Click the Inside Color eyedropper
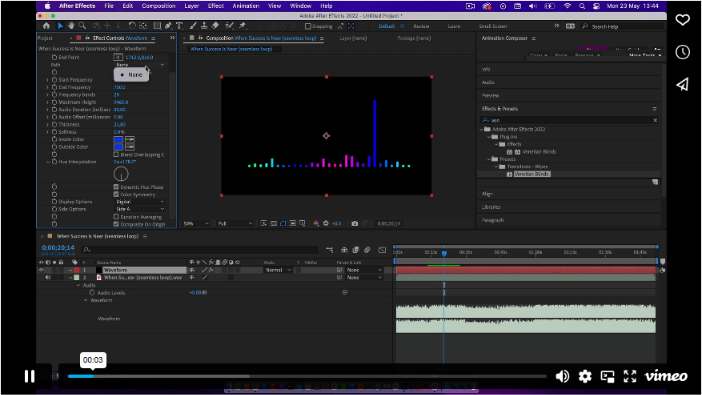The width and height of the screenshot is (702, 395). tap(130, 140)
